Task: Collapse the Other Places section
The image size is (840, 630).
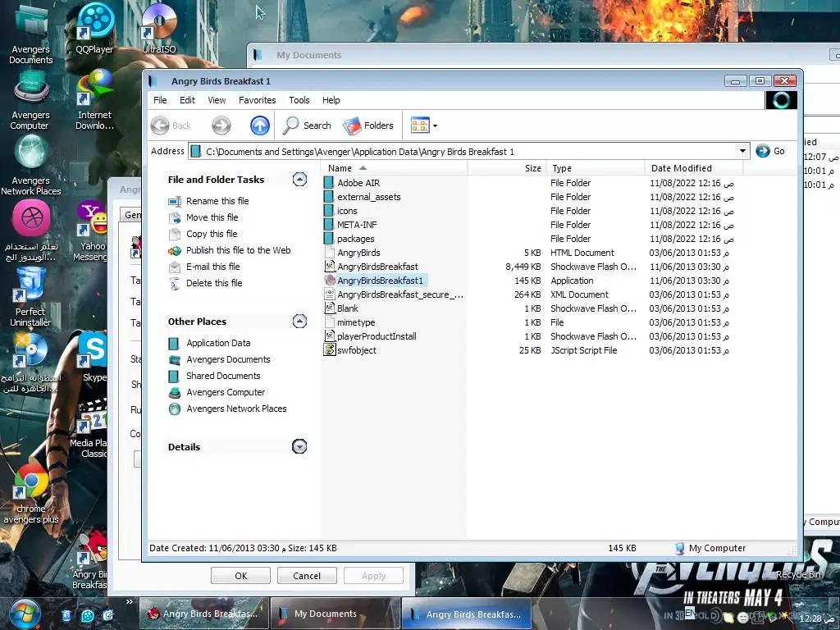Action: 299,321
